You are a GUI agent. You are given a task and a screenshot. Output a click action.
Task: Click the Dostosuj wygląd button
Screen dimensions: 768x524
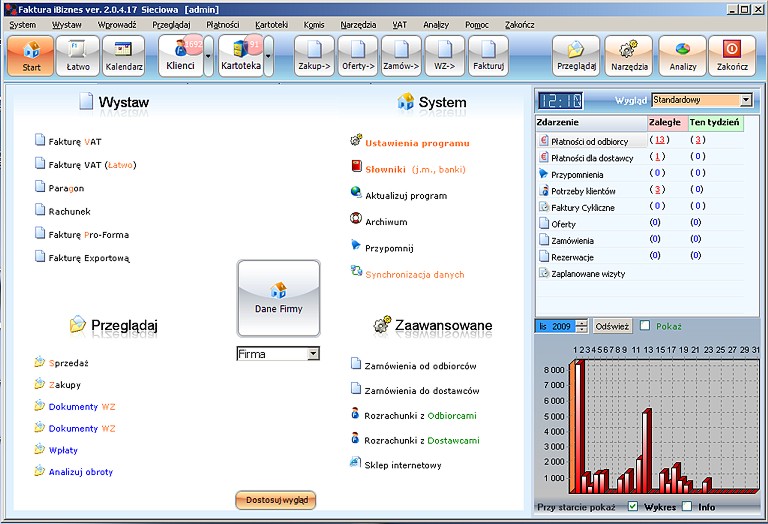(275, 499)
